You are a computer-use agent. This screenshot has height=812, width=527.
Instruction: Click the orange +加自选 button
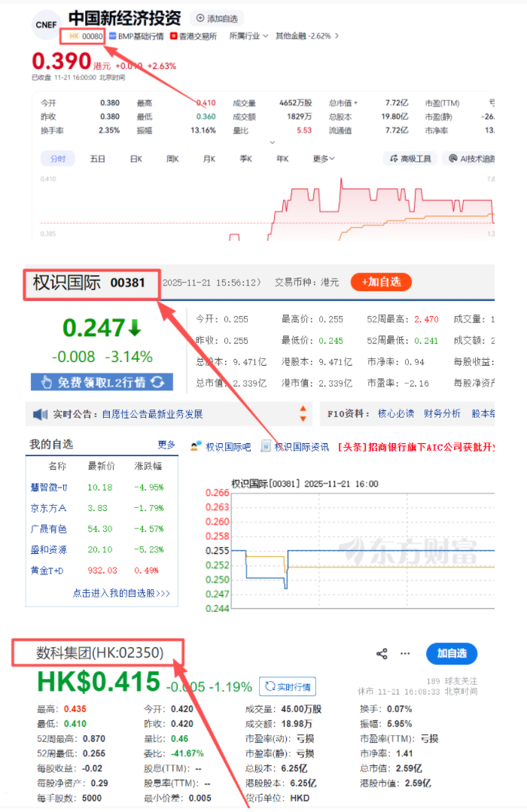[x=381, y=282]
